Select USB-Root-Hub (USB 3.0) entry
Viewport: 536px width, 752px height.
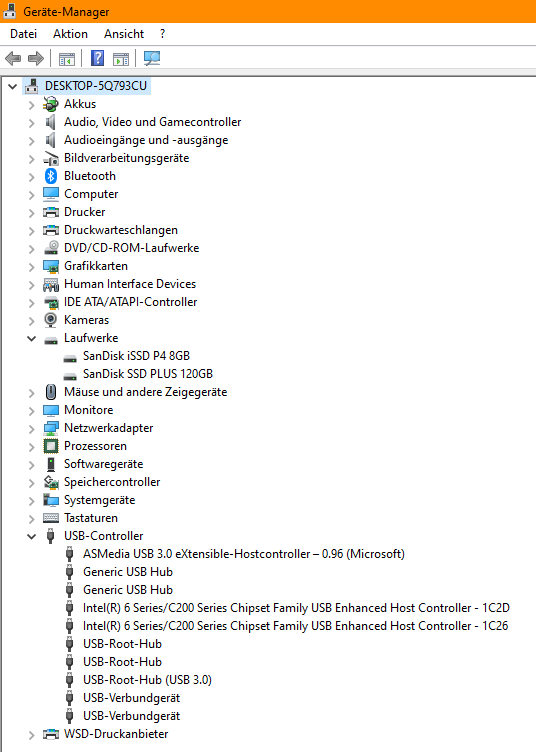[147, 680]
